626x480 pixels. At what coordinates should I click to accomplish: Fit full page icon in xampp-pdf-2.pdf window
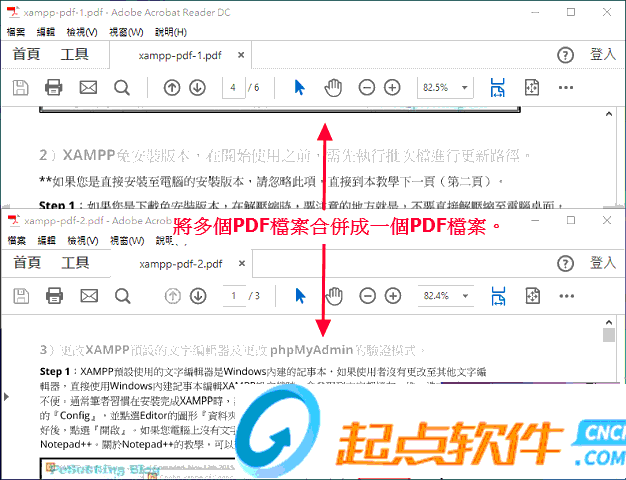click(x=533, y=296)
